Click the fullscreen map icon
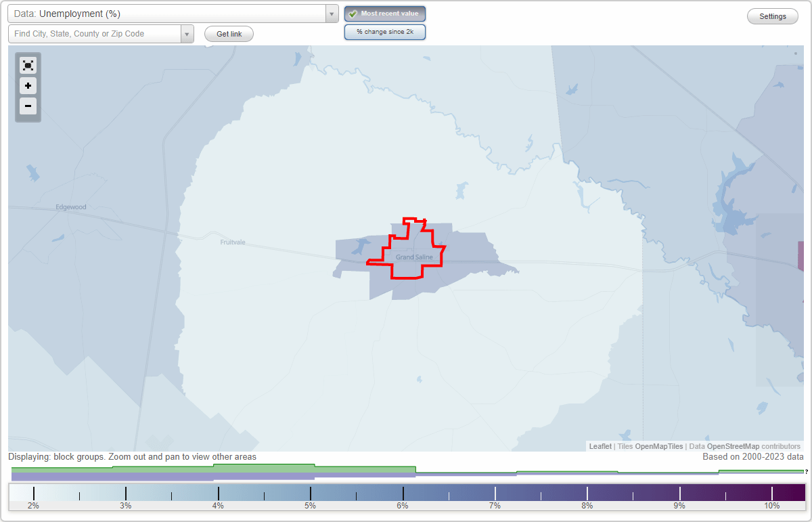This screenshot has height=522, width=812. pos(28,65)
